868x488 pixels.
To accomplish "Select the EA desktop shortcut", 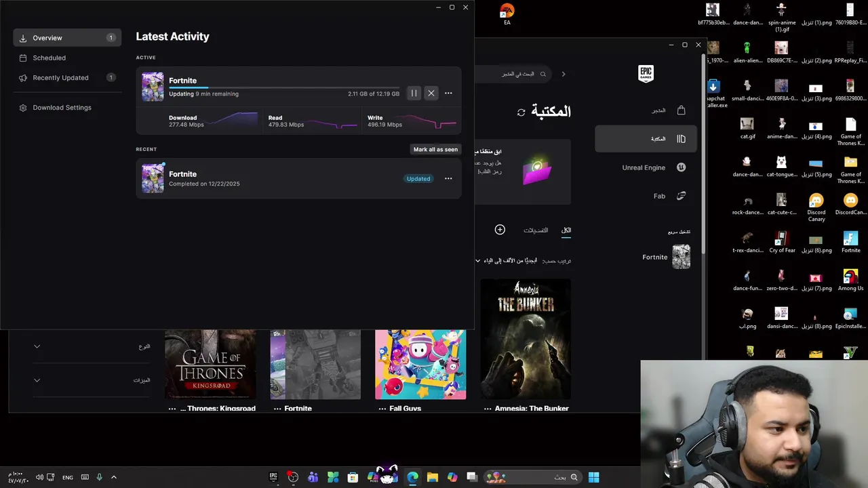I will tap(507, 14).
